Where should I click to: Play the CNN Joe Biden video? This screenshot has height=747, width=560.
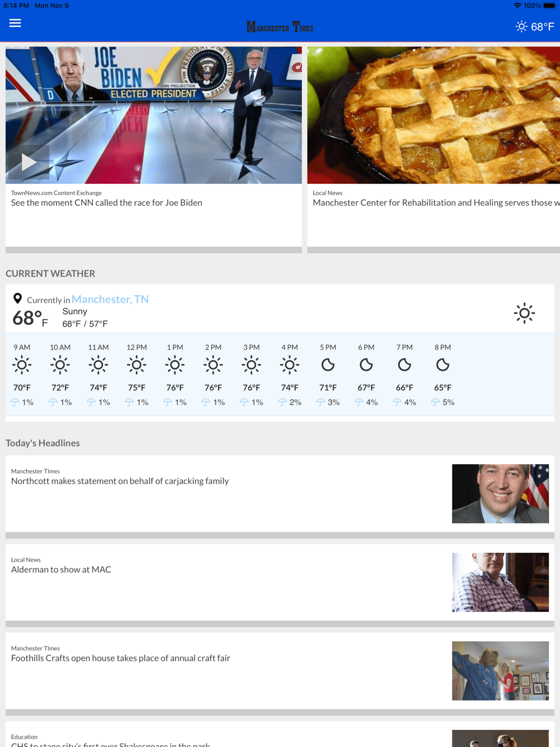29,162
